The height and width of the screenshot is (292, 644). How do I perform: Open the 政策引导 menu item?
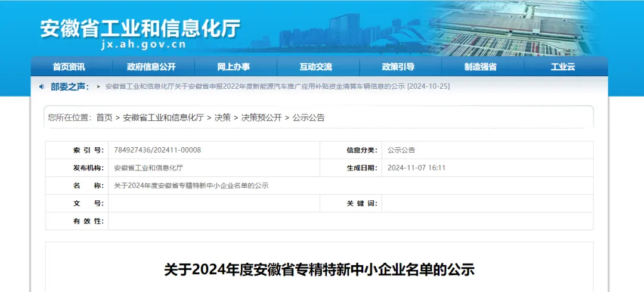coord(398,67)
